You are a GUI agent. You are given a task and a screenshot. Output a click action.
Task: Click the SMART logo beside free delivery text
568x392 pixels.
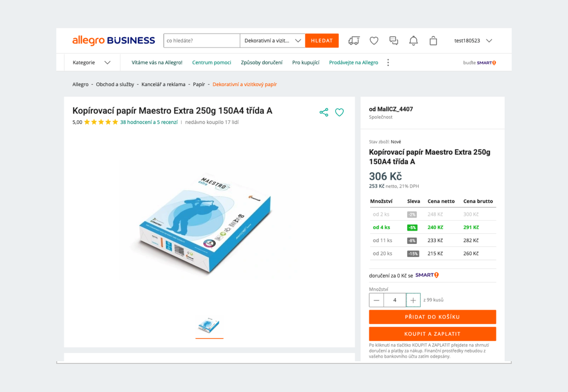tap(427, 275)
